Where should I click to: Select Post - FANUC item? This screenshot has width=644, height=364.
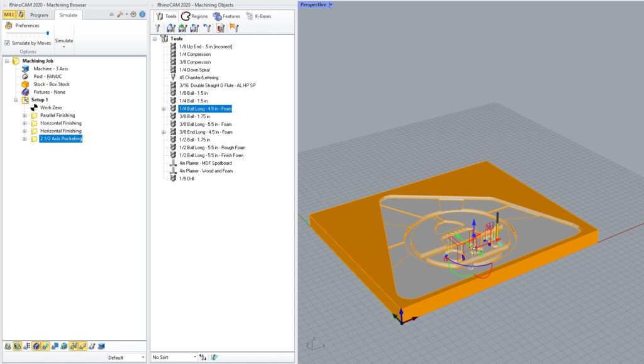(x=48, y=77)
